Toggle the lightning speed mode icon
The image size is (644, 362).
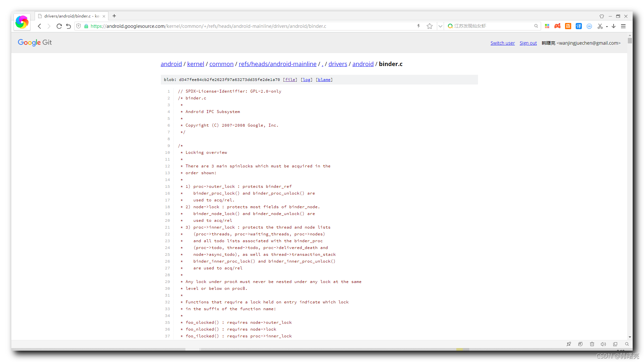(418, 26)
